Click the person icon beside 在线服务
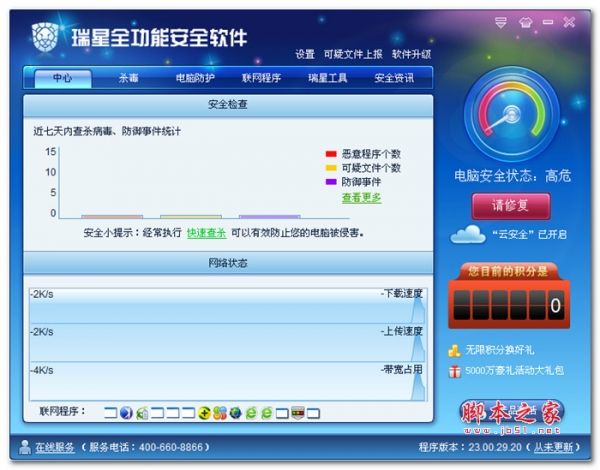This screenshot has width=600, height=470. (25, 447)
